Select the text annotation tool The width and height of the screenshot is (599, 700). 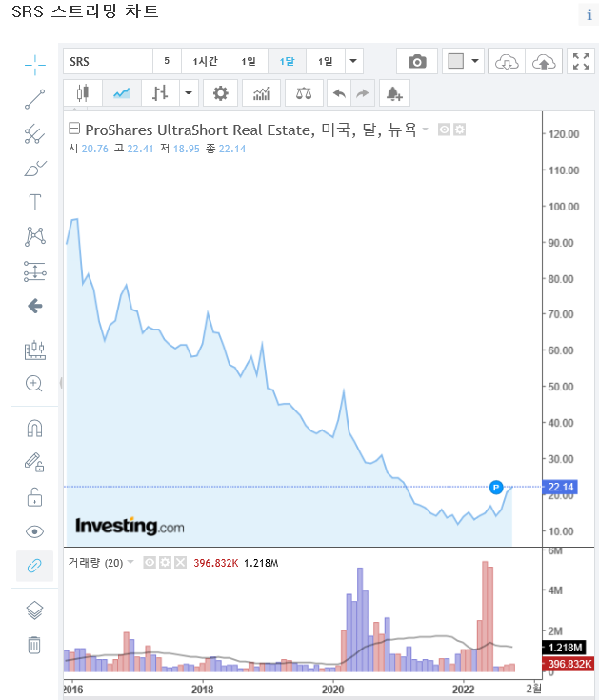(x=35, y=202)
